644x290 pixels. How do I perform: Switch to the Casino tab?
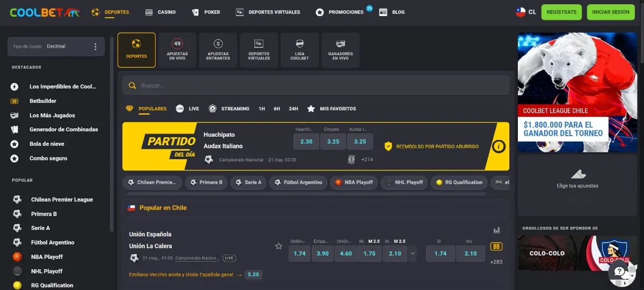160,12
